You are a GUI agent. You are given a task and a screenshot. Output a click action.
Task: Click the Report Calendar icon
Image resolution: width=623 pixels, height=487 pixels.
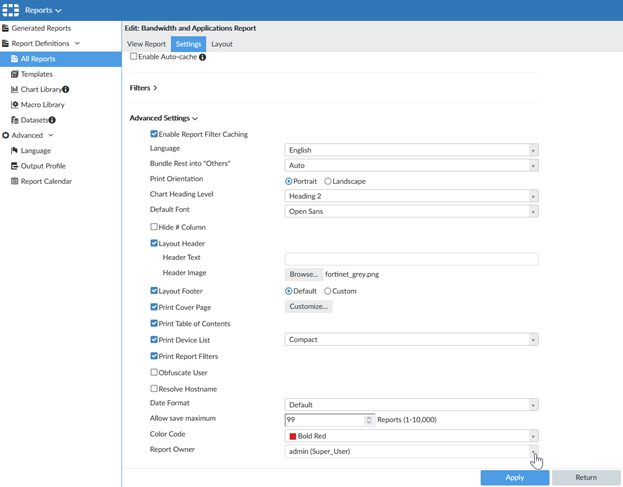[14, 181]
